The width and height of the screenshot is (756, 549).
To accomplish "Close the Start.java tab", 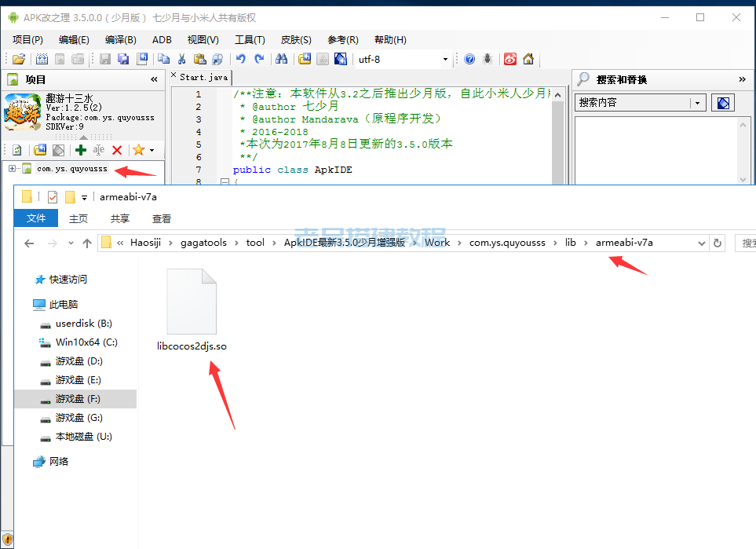I will coord(173,75).
